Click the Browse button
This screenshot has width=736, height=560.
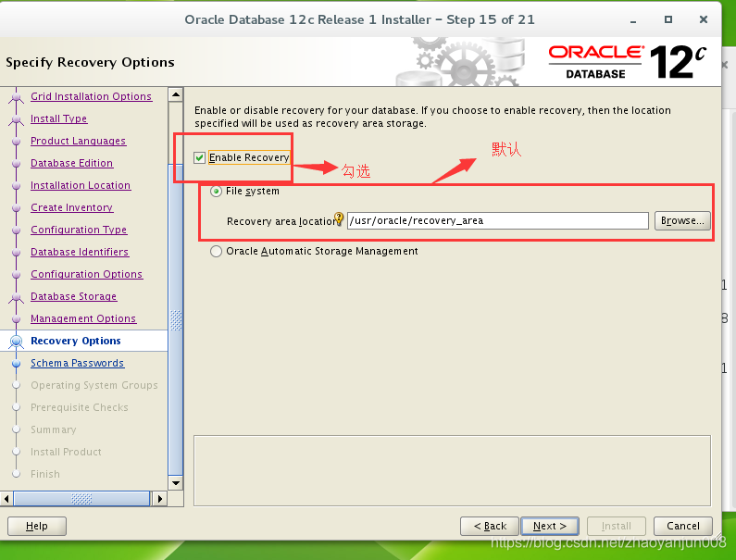[682, 220]
